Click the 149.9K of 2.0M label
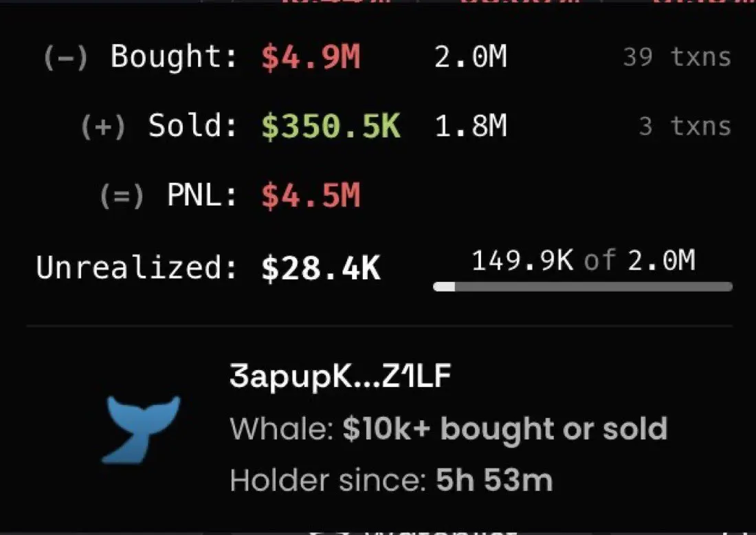 pyautogui.click(x=583, y=261)
